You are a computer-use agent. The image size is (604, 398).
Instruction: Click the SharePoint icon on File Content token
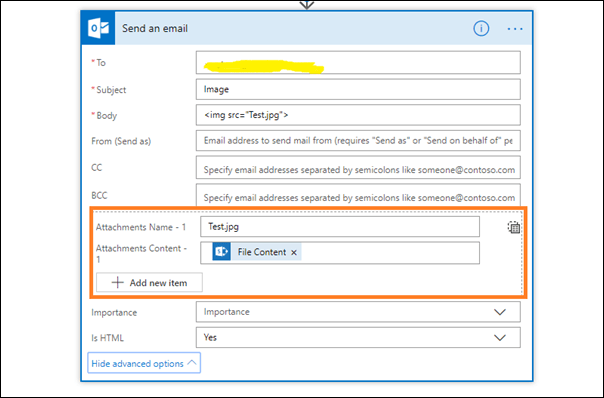221,252
